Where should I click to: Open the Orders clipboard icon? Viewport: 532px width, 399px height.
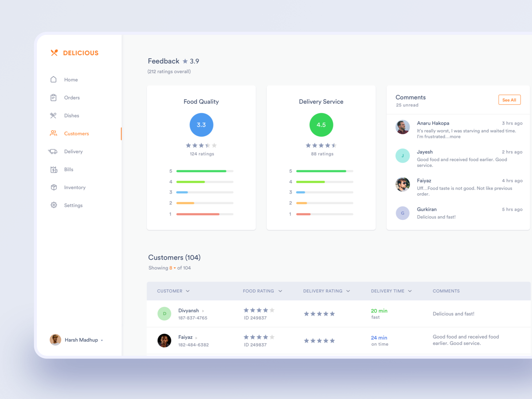[x=54, y=97]
